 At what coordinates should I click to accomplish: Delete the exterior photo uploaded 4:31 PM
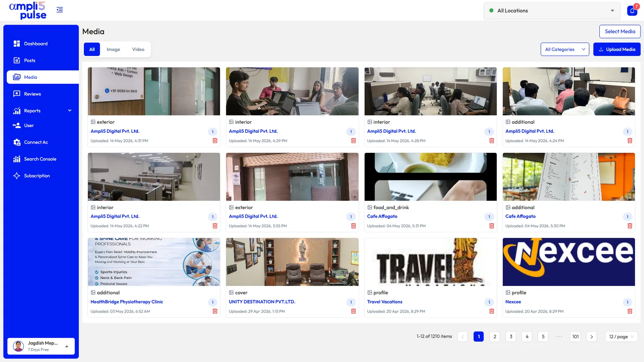point(215,141)
